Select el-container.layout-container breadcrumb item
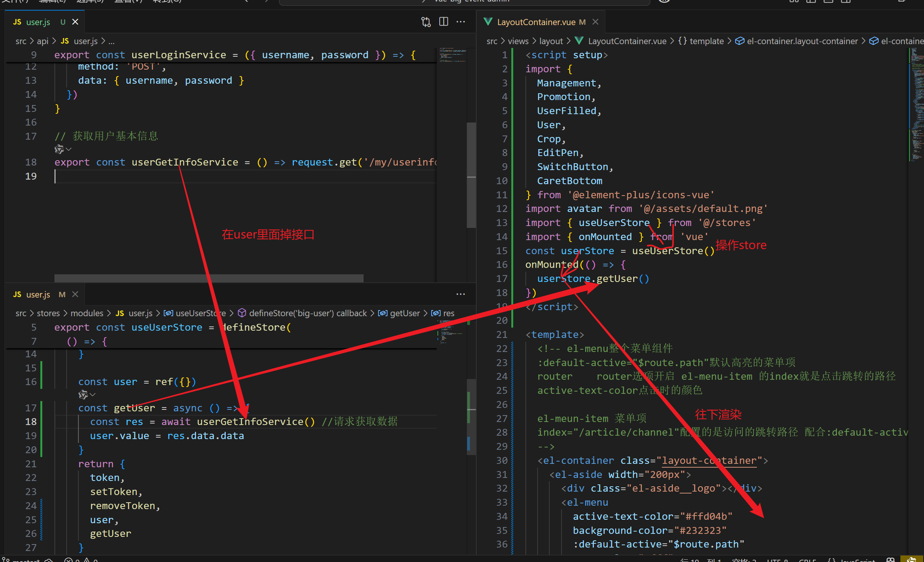The height and width of the screenshot is (562, 924). pyautogui.click(x=802, y=41)
